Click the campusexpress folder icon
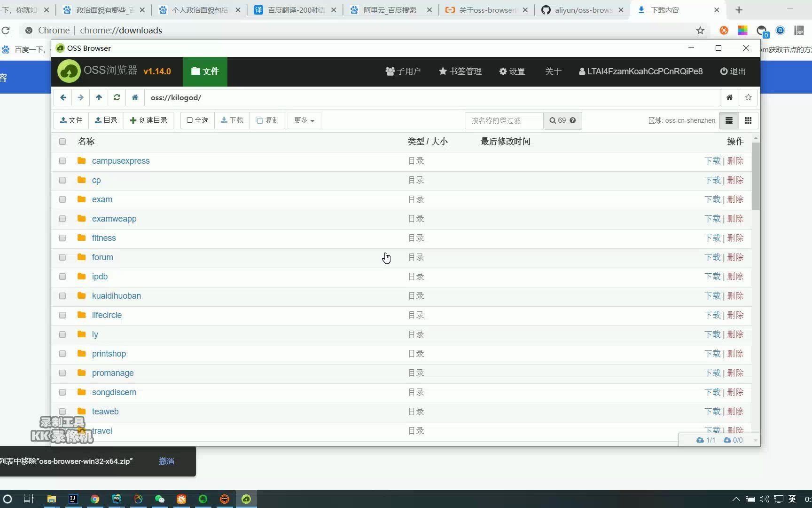 coord(81,160)
